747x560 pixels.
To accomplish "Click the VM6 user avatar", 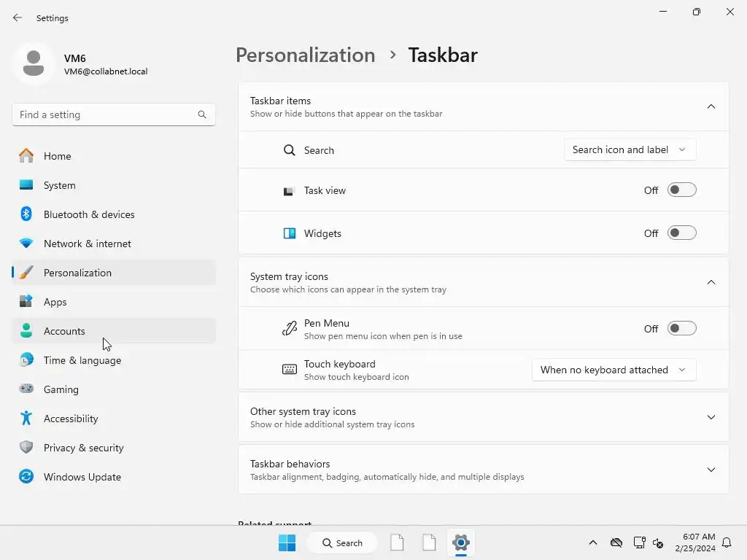I will pyautogui.click(x=34, y=64).
